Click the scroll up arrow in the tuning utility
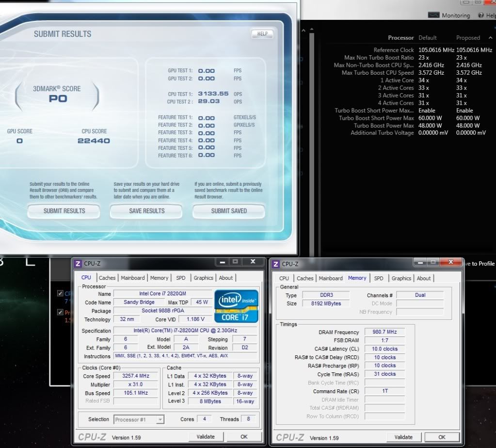Image resolution: width=496 pixels, height=448 pixels. pos(312,30)
